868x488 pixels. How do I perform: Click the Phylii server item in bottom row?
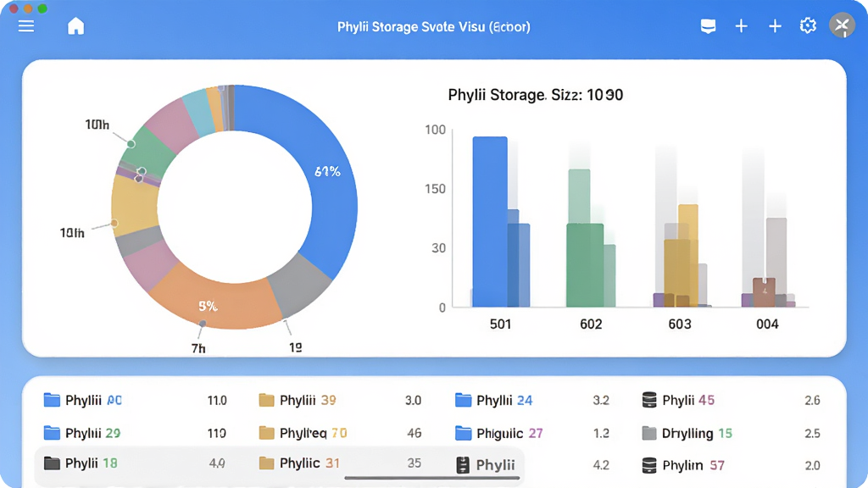pyautogui.click(x=486, y=465)
